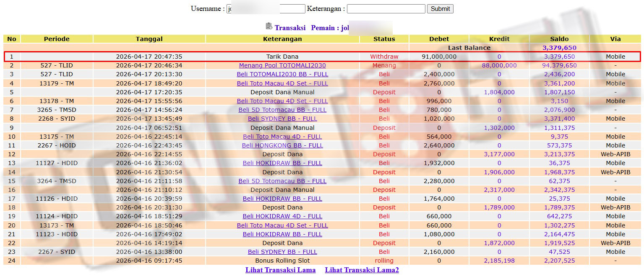Click the Debet column header
The image size is (644, 279).
click(439, 39)
